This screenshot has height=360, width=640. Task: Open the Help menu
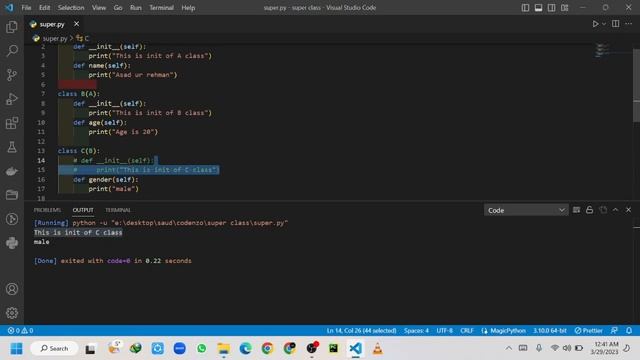point(188,8)
